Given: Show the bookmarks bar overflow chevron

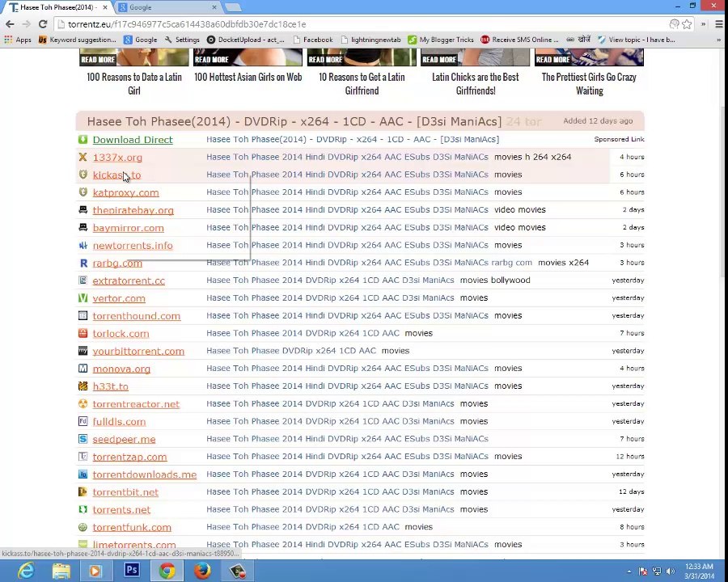Looking at the screenshot, I should point(719,40).
